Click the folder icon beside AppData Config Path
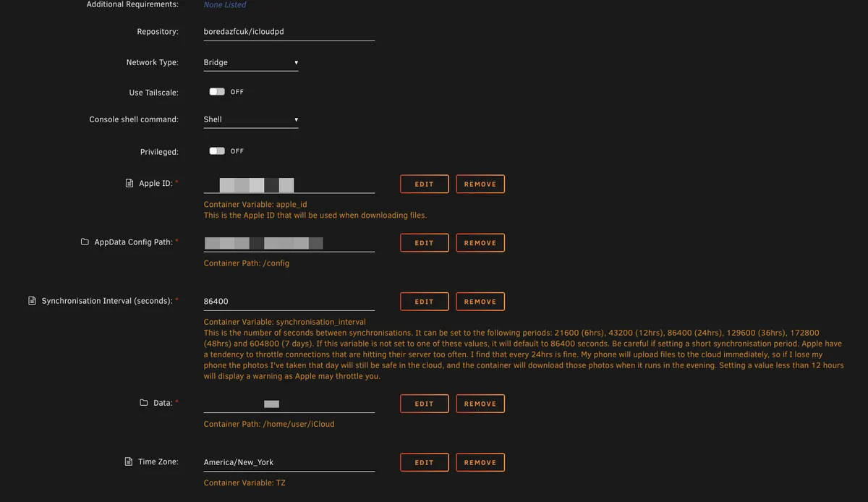Image resolution: width=868 pixels, height=502 pixels. pos(85,242)
